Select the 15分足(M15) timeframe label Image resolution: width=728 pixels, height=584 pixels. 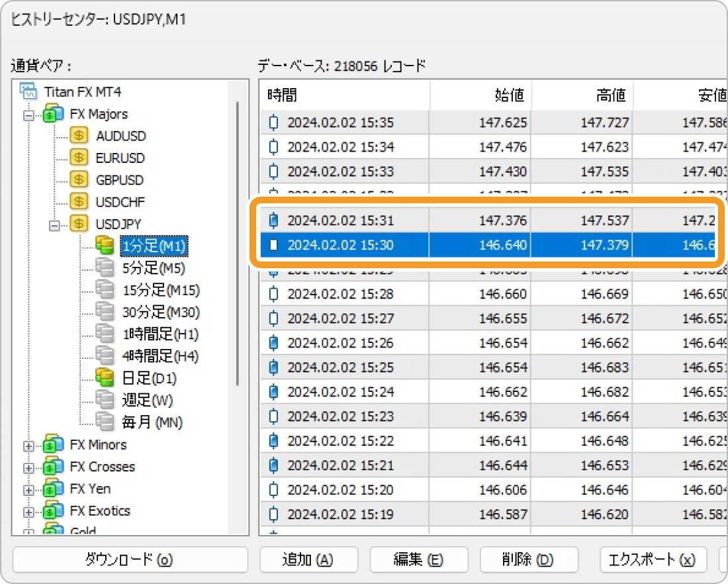pyautogui.click(x=161, y=291)
